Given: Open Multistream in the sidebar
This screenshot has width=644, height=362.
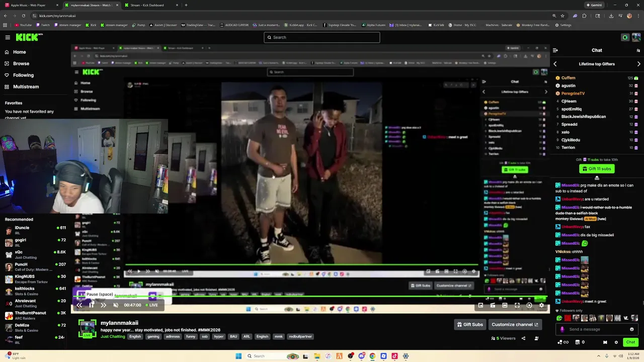Looking at the screenshot, I should (26, 86).
